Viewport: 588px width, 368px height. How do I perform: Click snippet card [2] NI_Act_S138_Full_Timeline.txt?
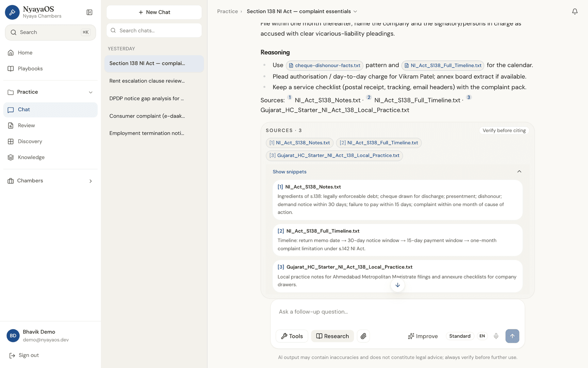(x=398, y=240)
